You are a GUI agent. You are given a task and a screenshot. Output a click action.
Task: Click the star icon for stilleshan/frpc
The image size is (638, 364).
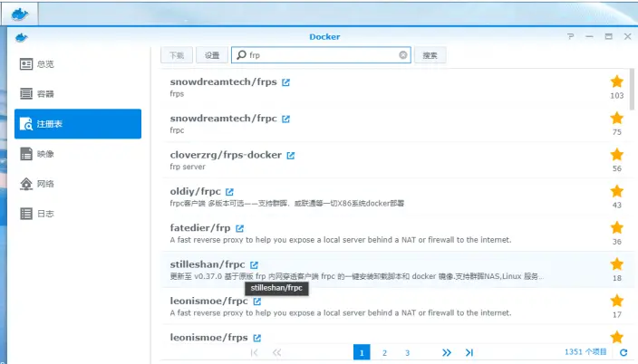click(x=617, y=264)
